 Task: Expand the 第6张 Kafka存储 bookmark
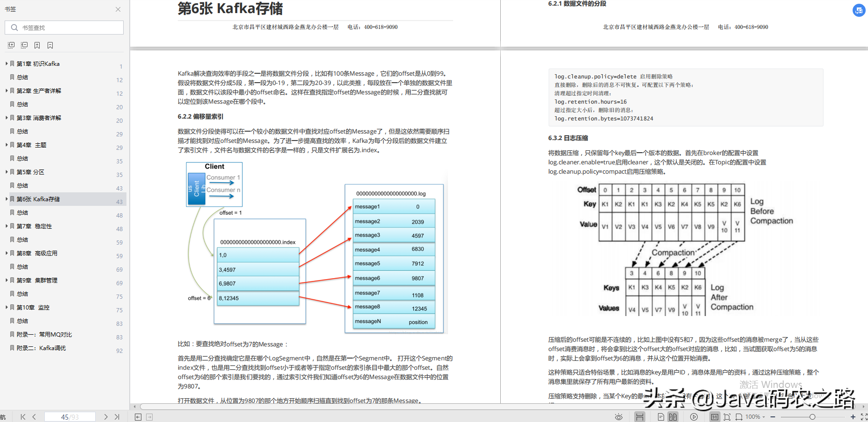pyautogui.click(x=6, y=199)
